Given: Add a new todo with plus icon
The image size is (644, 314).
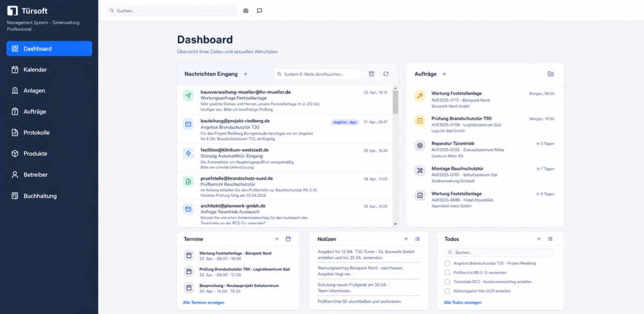Looking at the screenshot, I should (x=539, y=239).
